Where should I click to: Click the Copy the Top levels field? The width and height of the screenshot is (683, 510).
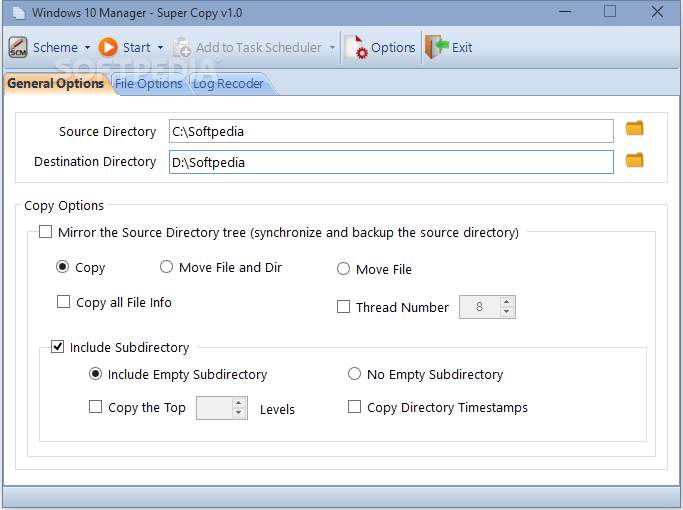click(214, 408)
